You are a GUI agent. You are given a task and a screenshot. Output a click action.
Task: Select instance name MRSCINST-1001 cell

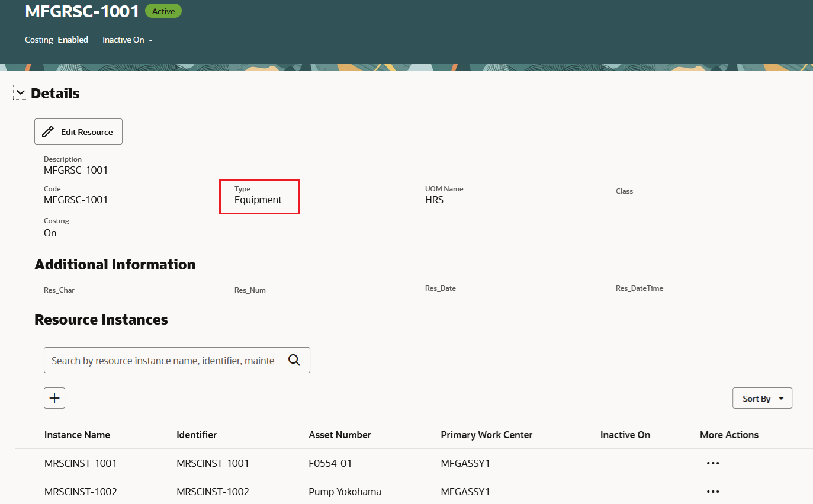click(x=81, y=463)
